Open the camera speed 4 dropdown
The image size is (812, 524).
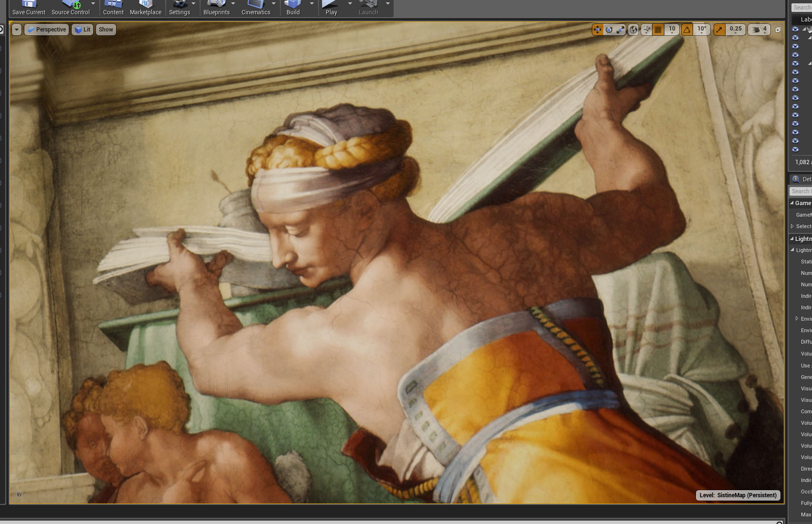pyautogui.click(x=759, y=30)
